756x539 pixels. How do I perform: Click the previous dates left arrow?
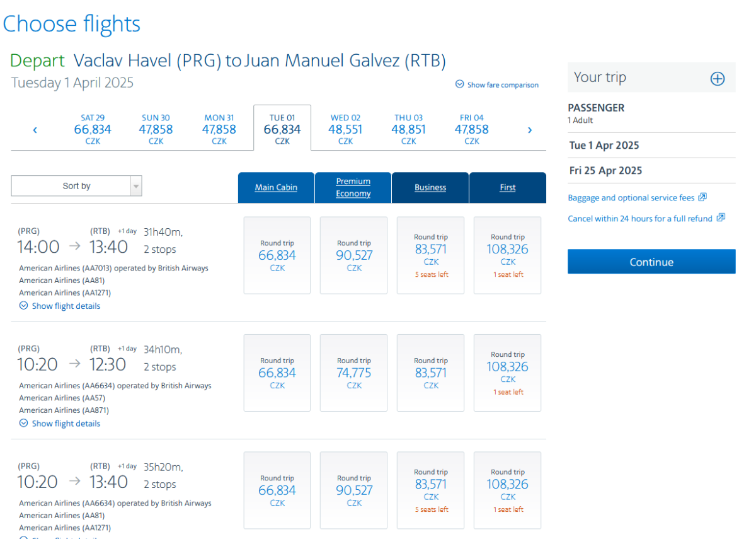coord(35,130)
